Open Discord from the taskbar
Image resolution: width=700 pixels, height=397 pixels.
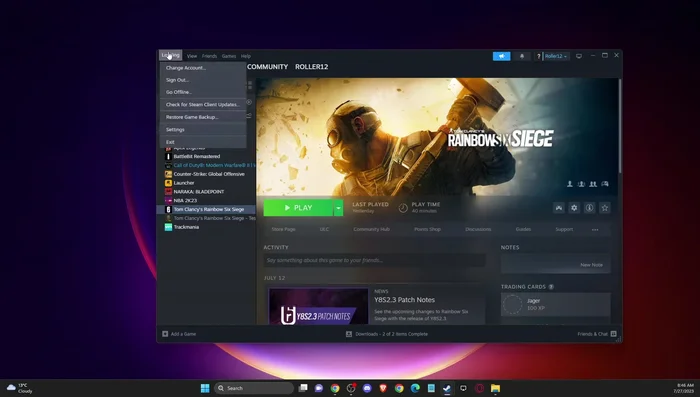[x=367, y=388]
